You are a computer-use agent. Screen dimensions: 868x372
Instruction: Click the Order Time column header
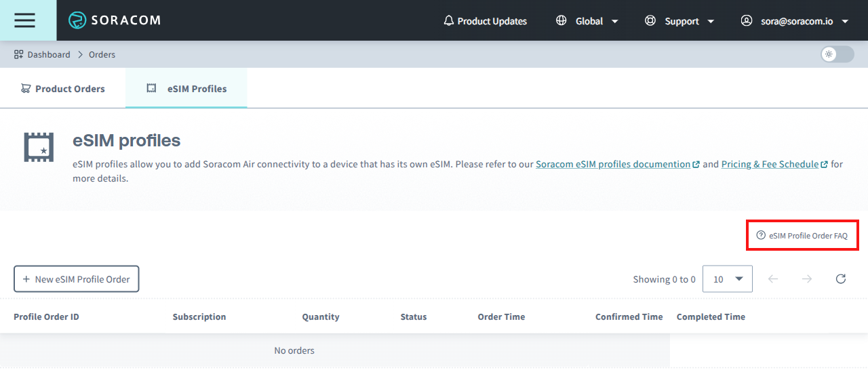point(501,316)
